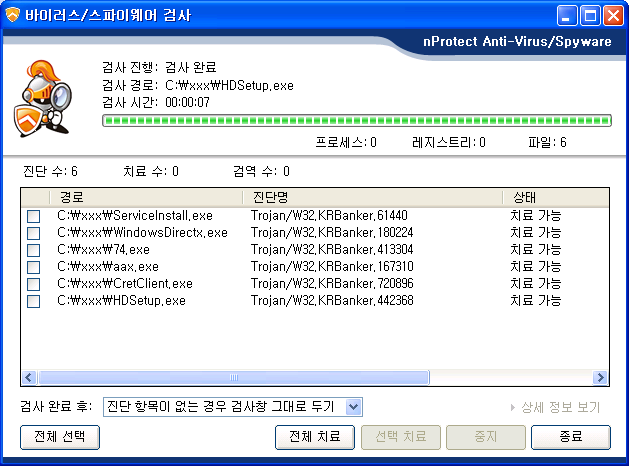Select path C:\xxx\74.exe
Screen dimensions: 629x466
(103, 250)
